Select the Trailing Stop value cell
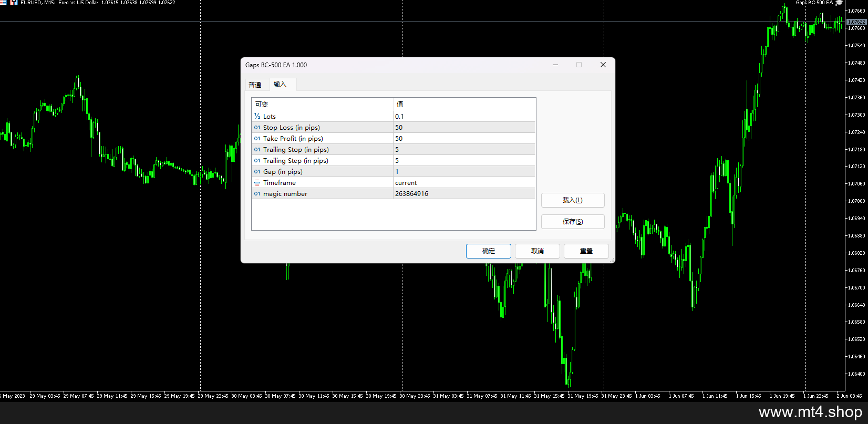The image size is (868, 424). [x=464, y=150]
